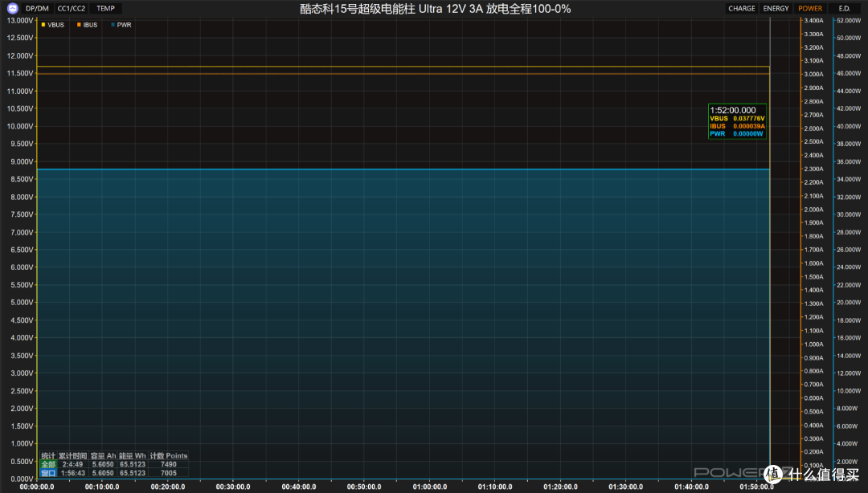Select the POWER view tab
868x493 pixels.
tap(810, 8)
